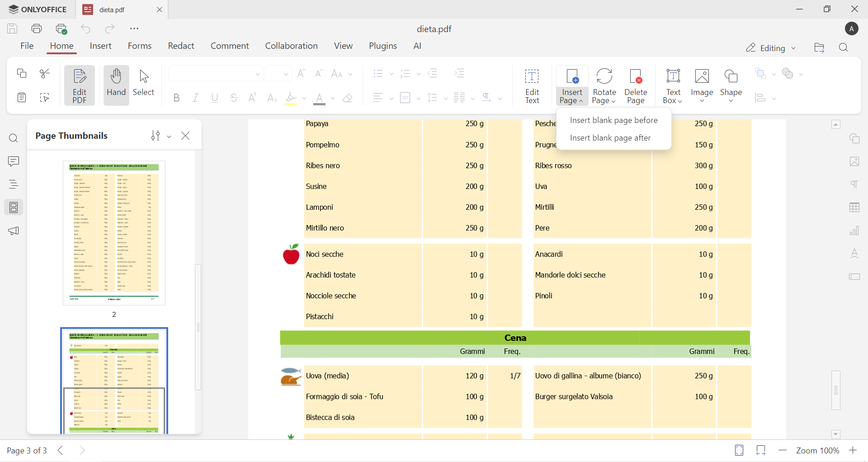Choose Insert blank page after

(610, 138)
